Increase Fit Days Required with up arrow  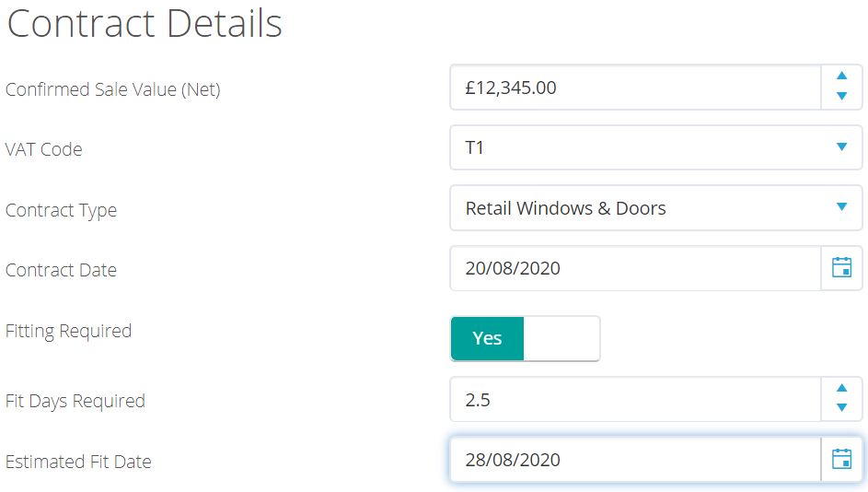[x=841, y=388]
